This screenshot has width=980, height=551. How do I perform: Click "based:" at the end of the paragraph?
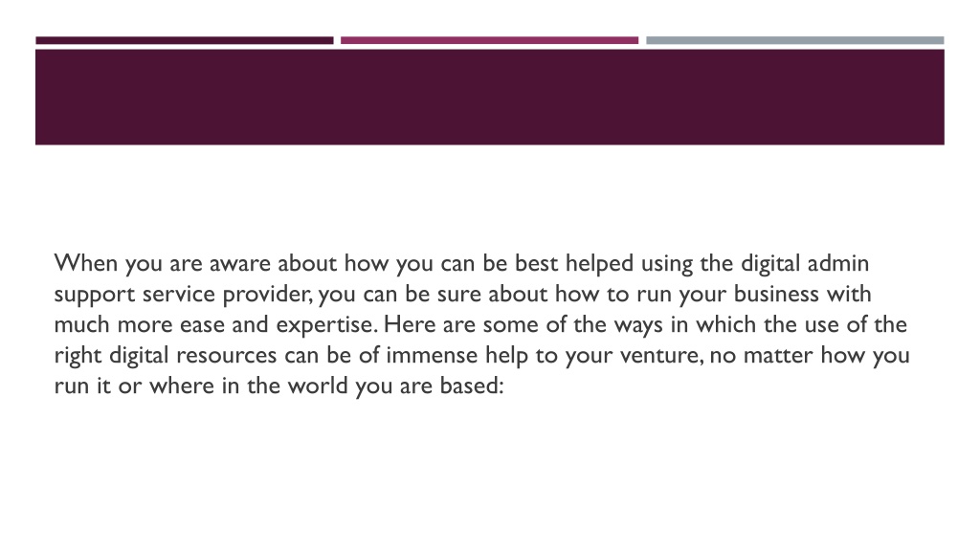(x=472, y=386)
